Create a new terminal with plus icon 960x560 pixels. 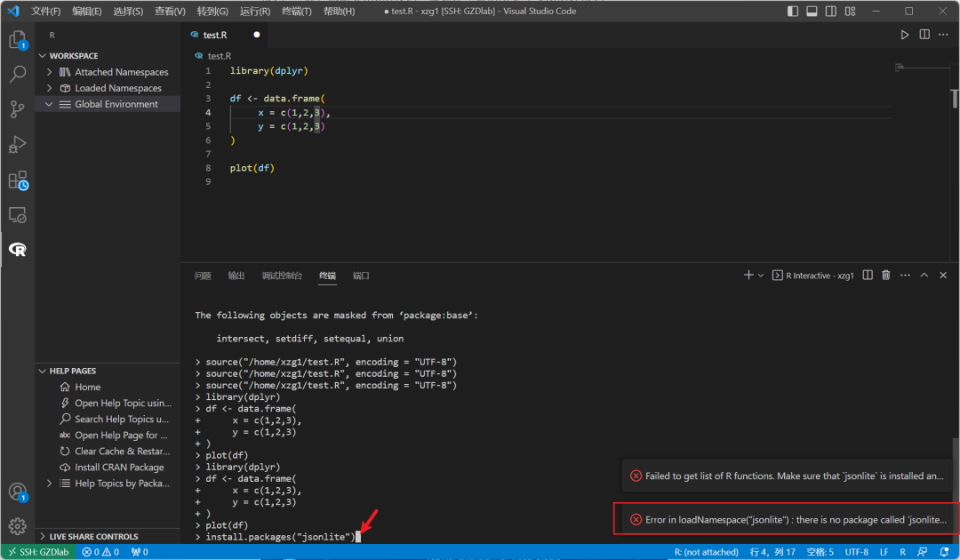[748, 276]
